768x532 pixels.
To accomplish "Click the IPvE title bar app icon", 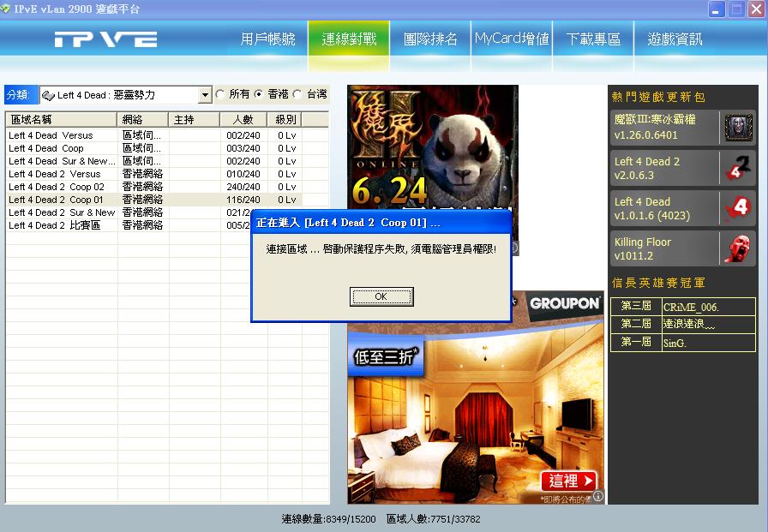I will click(5, 9).
